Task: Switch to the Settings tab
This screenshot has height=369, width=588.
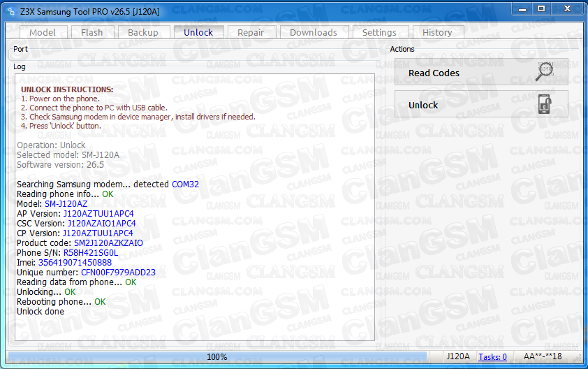Action: click(379, 32)
